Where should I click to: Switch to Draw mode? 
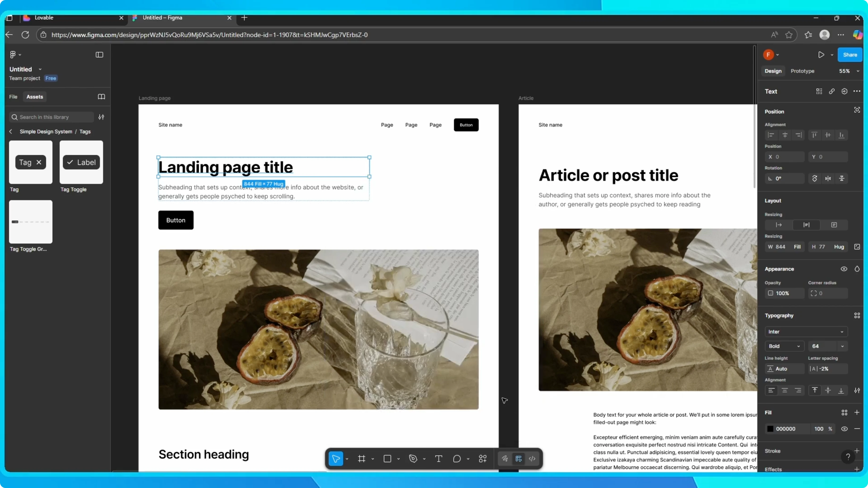pyautogui.click(x=505, y=458)
